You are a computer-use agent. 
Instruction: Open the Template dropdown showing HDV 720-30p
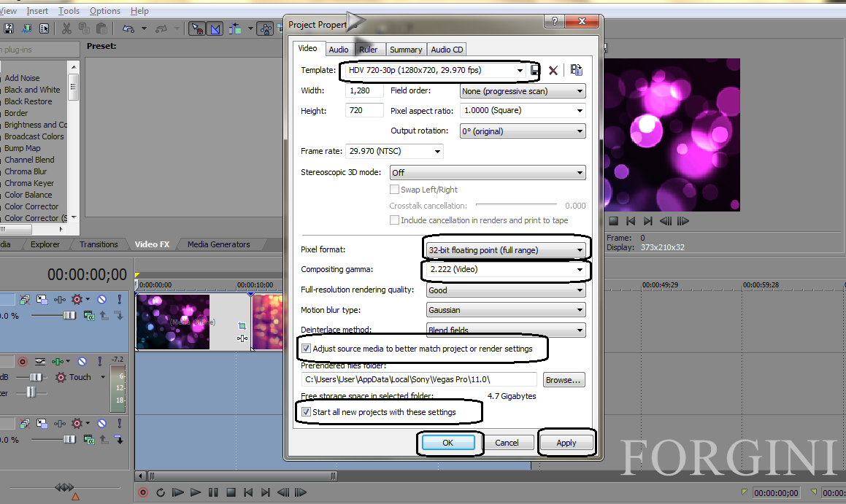click(520, 70)
